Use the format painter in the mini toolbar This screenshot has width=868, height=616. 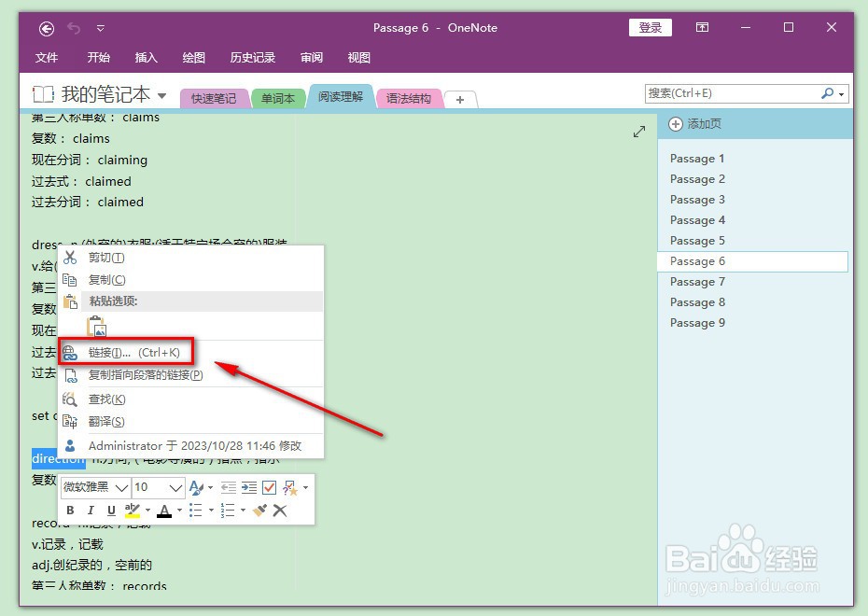[x=260, y=510]
